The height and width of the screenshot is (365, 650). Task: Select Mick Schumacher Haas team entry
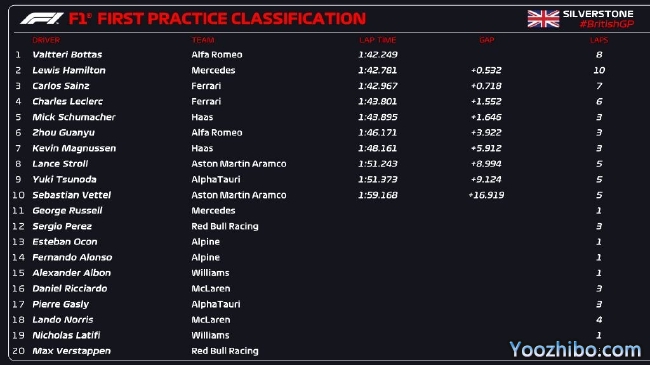pos(202,117)
